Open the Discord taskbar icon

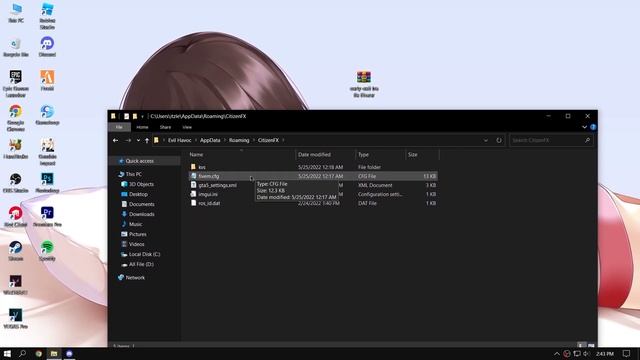coord(69,353)
